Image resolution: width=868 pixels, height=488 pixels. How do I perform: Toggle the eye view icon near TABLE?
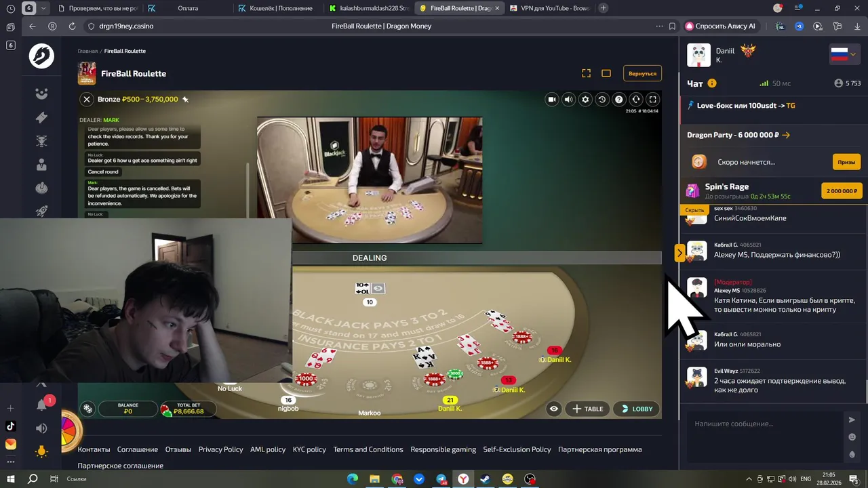pyautogui.click(x=554, y=409)
